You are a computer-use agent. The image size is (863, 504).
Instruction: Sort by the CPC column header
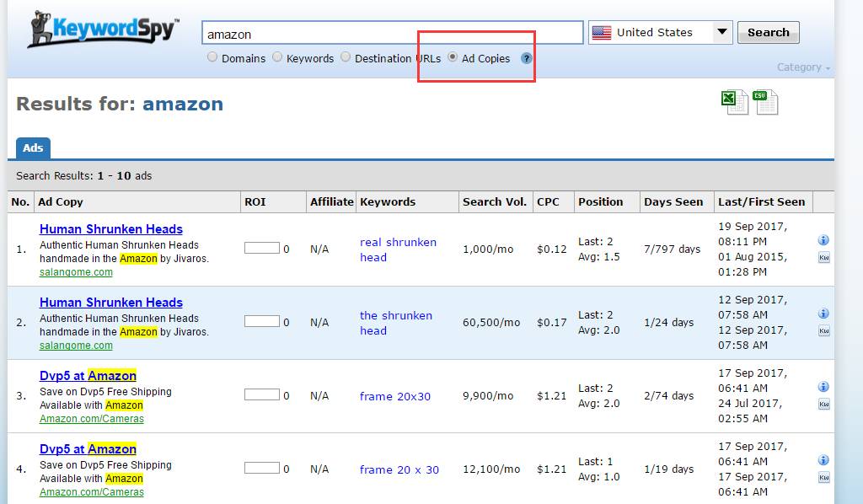click(548, 202)
